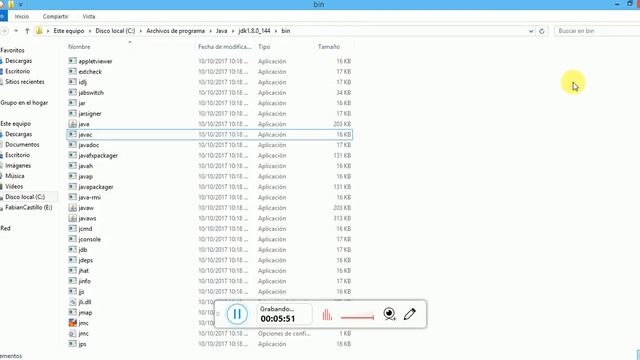The height and width of the screenshot is (360, 640).
Task: Select the 'jhat' file name
Action: [84, 271]
